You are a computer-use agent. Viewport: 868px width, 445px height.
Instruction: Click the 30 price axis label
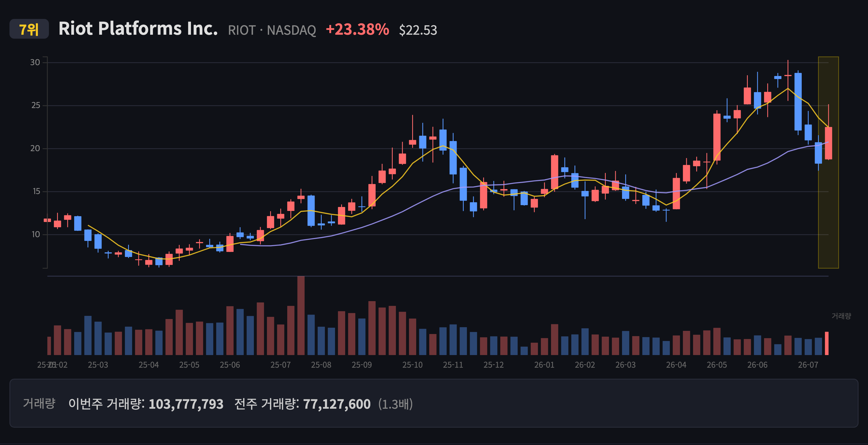pos(35,62)
